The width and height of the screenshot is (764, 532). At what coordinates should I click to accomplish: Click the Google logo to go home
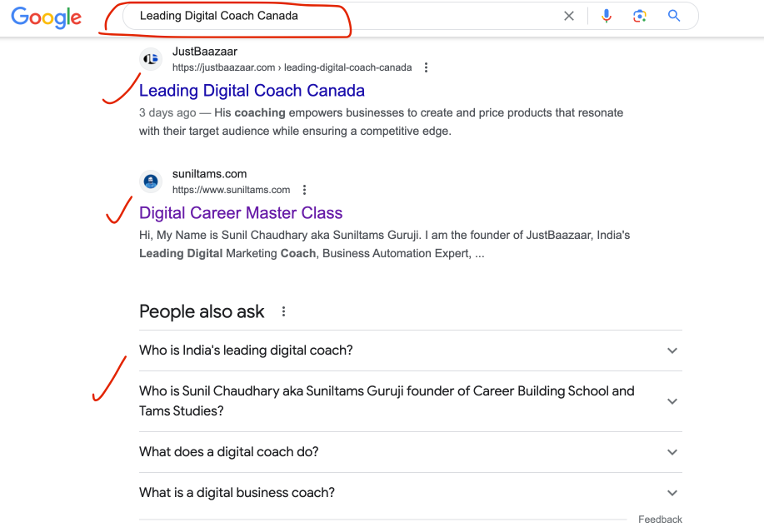click(46, 17)
